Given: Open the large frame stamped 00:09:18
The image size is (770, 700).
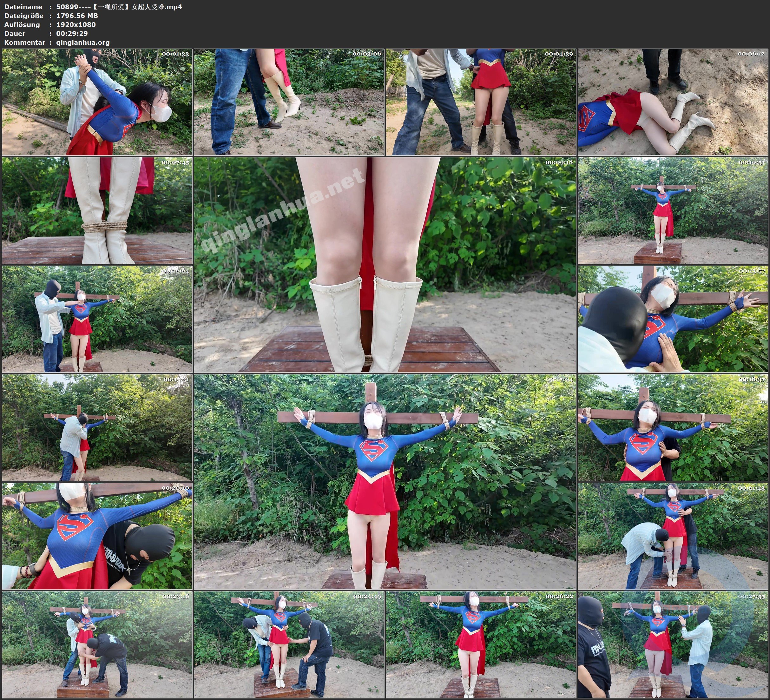Looking at the screenshot, I should (x=385, y=265).
